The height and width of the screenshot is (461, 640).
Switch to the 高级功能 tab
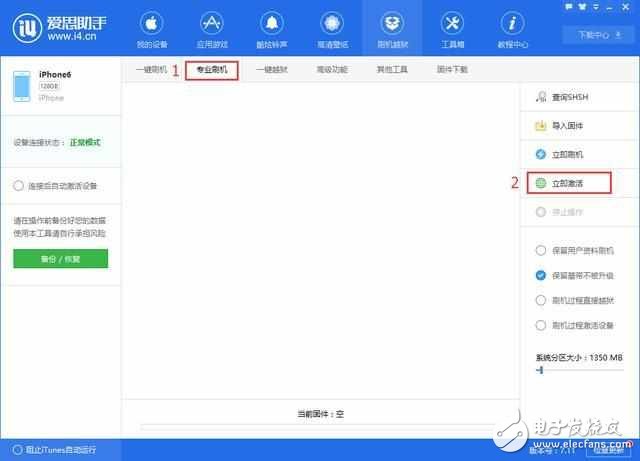coord(332,69)
